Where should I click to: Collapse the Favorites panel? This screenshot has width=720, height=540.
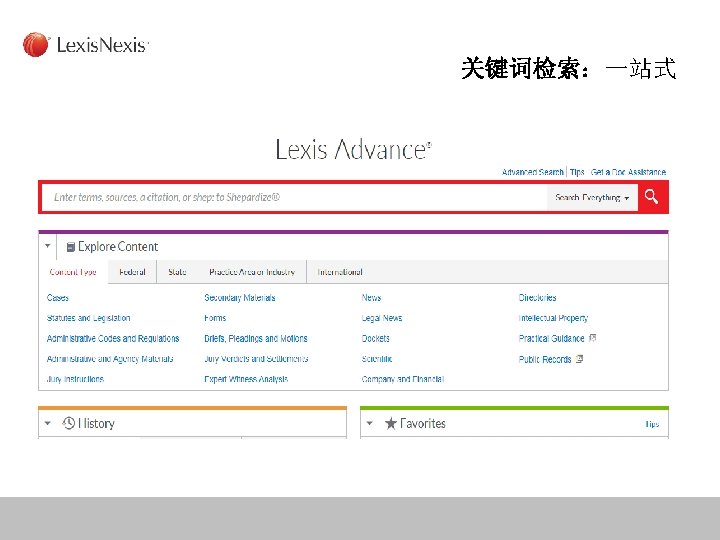point(370,423)
